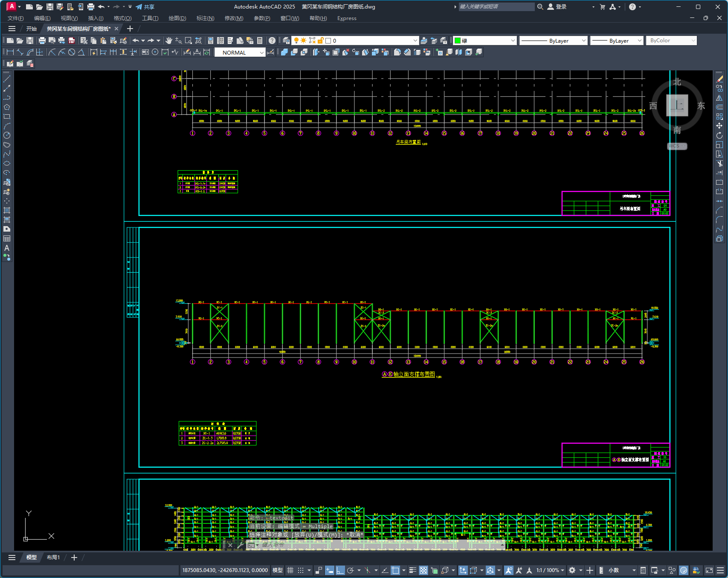Click the Center Mark tool
This screenshot has height=578, width=728.
point(155,52)
